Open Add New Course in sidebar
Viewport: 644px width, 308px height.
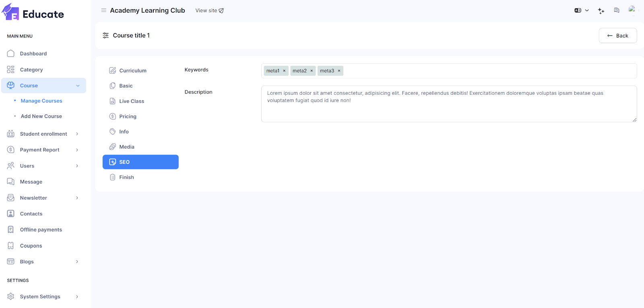(41, 117)
